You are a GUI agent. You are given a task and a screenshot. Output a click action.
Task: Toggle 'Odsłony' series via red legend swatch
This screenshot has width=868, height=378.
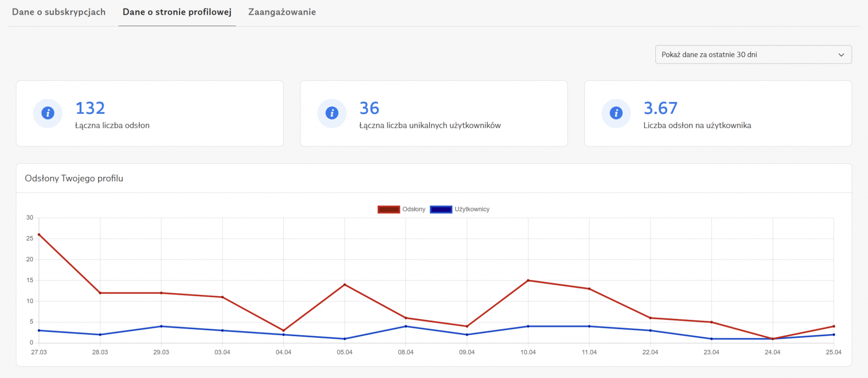click(388, 209)
